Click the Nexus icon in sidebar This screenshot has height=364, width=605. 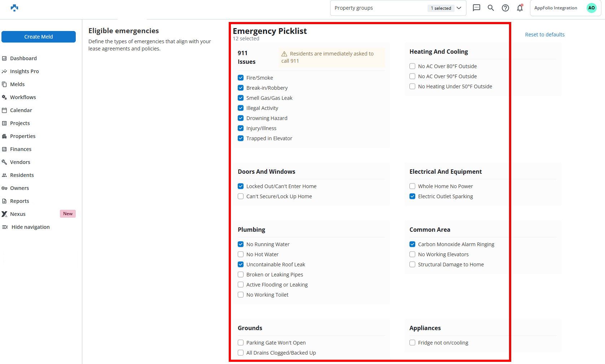point(5,214)
